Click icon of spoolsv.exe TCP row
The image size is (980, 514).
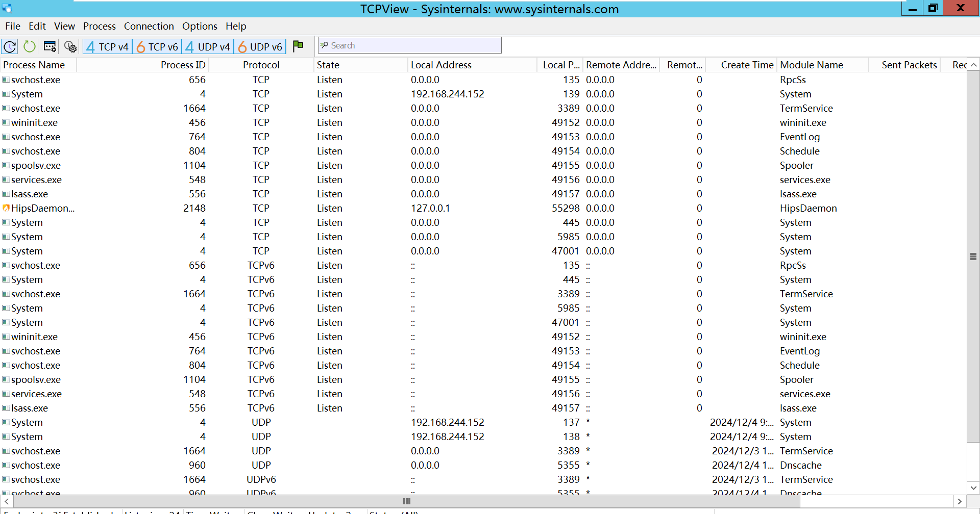(6, 165)
